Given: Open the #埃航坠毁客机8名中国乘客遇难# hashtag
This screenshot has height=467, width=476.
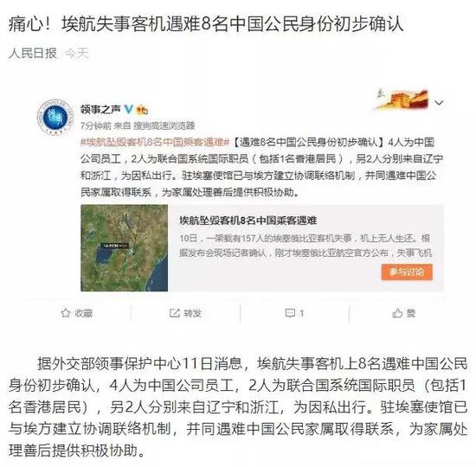Looking at the screenshot, I should [155, 142].
